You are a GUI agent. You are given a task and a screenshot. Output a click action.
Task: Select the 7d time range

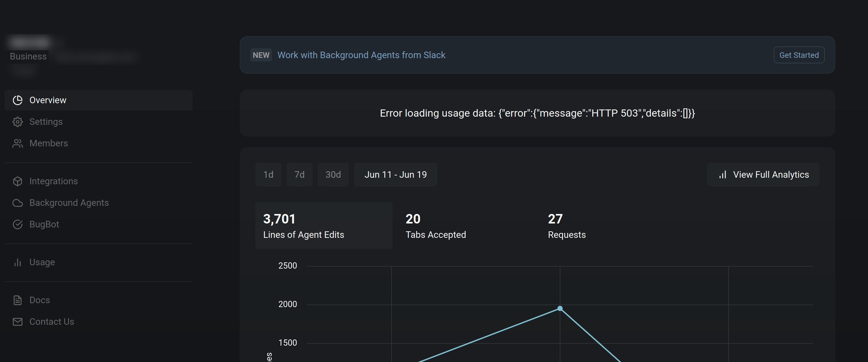299,174
